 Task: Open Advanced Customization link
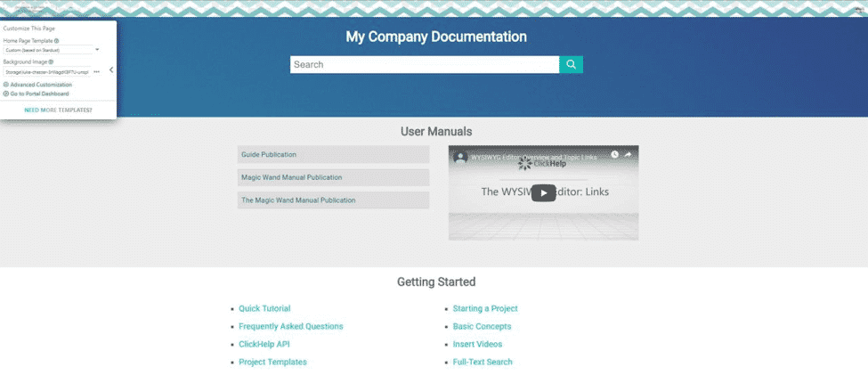coord(41,85)
